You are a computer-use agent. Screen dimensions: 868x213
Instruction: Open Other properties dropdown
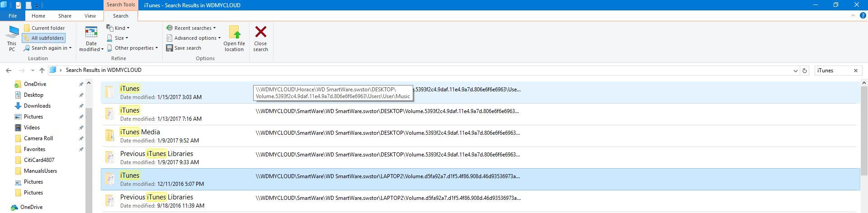[x=132, y=48]
